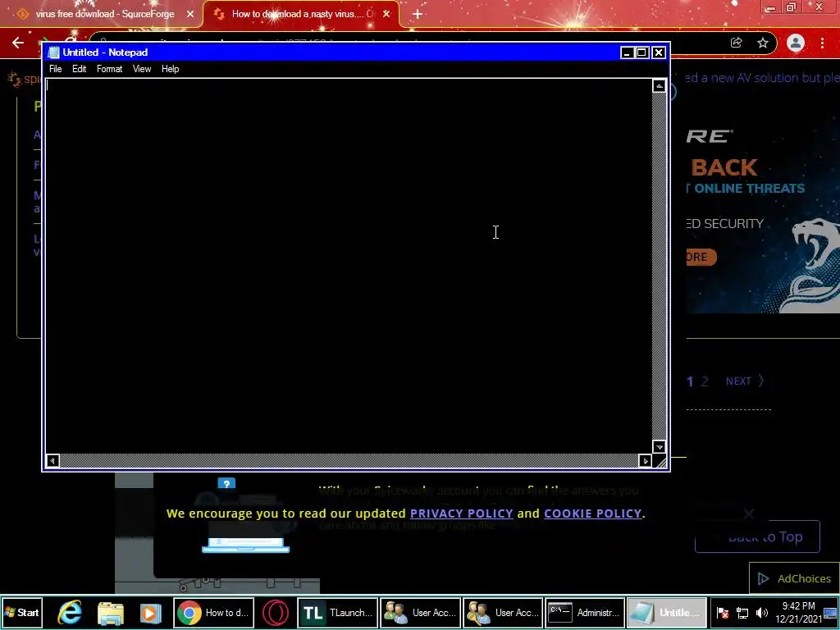This screenshot has height=630, width=840.
Task: Open the Help menu in Notepad
Action: 171,69
